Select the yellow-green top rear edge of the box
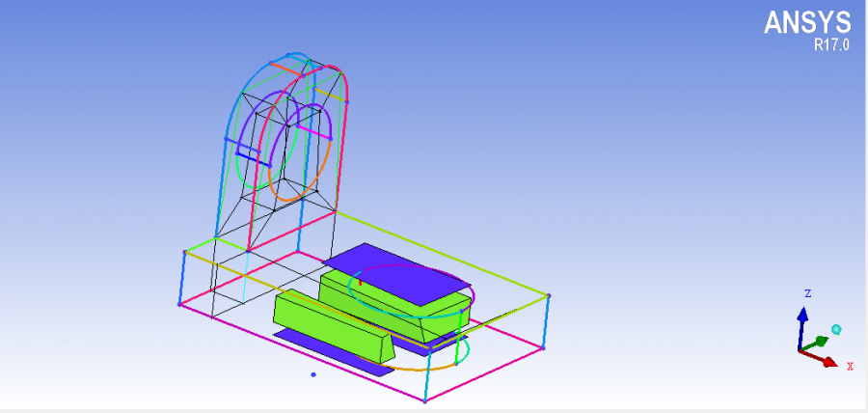The image size is (868, 413). (x=443, y=254)
